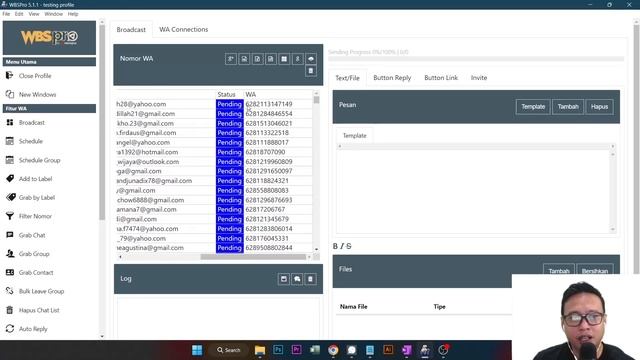Image resolution: width=640 pixels, height=360 pixels.
Task: Open Google Chrome from taskbar
Action: [333, 350]
